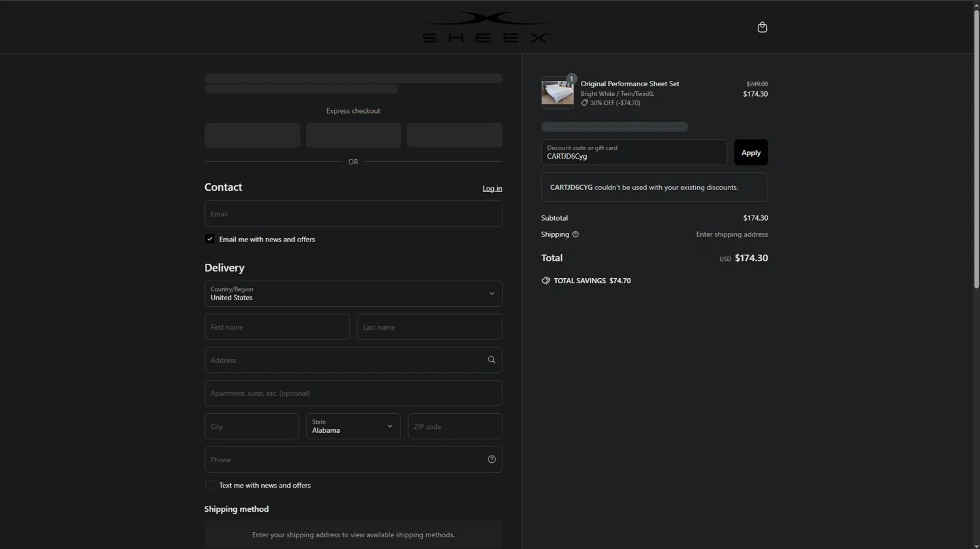Focus the Last name field
Viewport: 980px width, 549px height.
[x=429, y=327]
